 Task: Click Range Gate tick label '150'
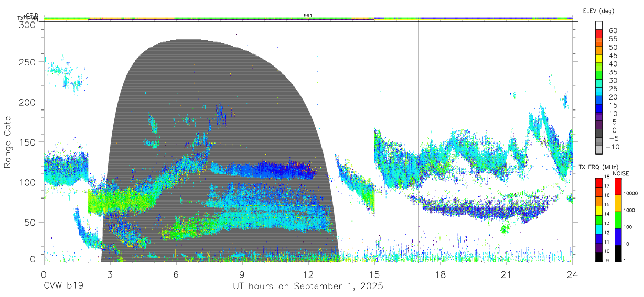point(27,142)
